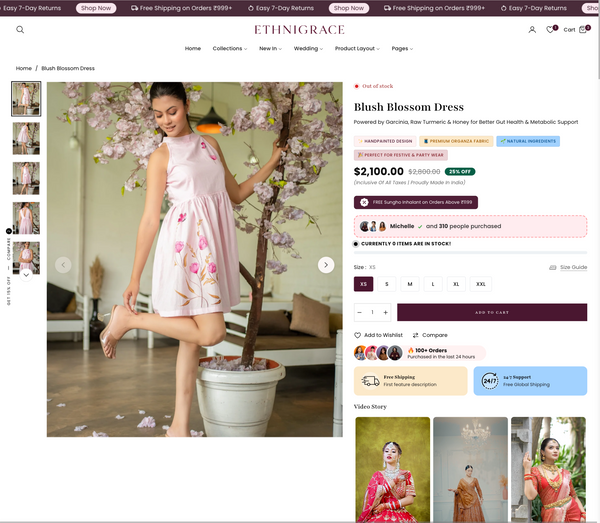Click the Blush Blossom Dress breadcrumb text
The width and height of the screenshot is (600, 523).
click(68, 68)
